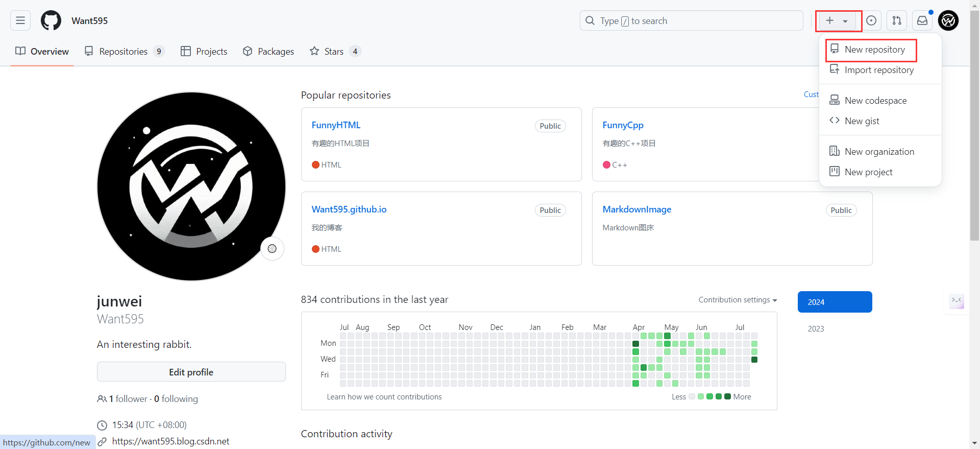Click the GitHub Octocat logo
Screen dimensions: 980x449
(x=51, y=20)
